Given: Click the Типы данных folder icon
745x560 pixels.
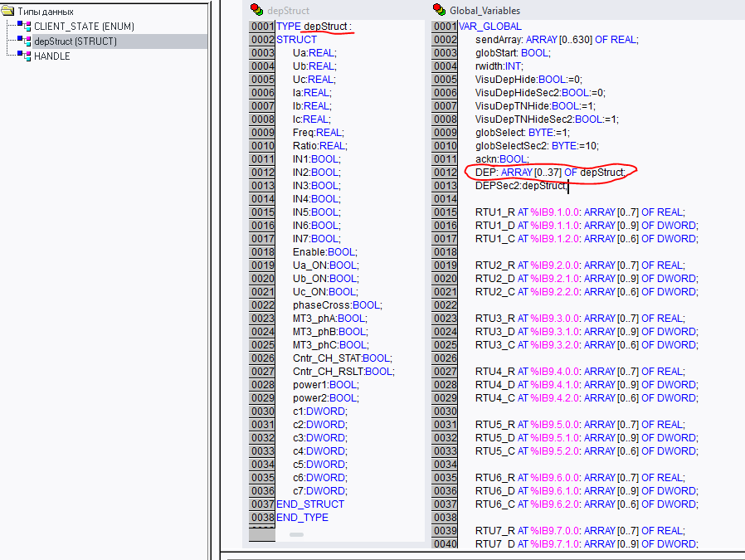Looking at the screenshot, I should click(8, 11).
